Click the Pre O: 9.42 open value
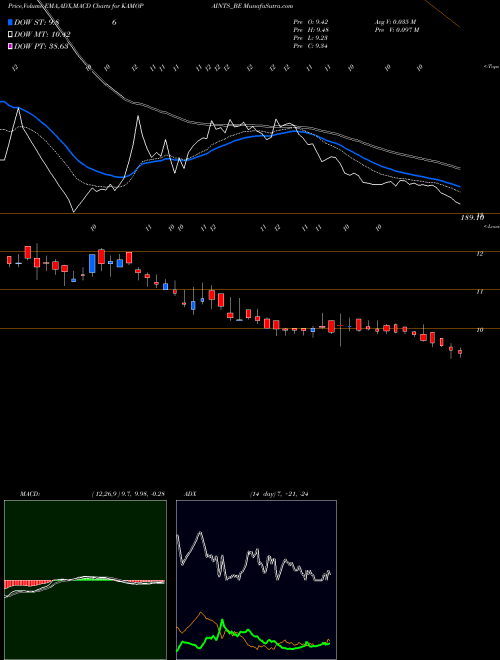 [311, 21]
